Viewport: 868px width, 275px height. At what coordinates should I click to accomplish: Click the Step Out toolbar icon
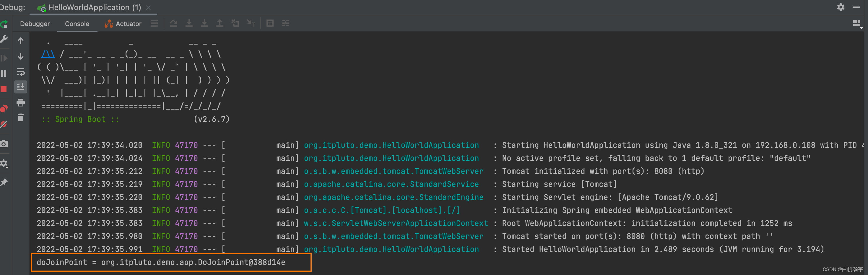coord(220,23)
